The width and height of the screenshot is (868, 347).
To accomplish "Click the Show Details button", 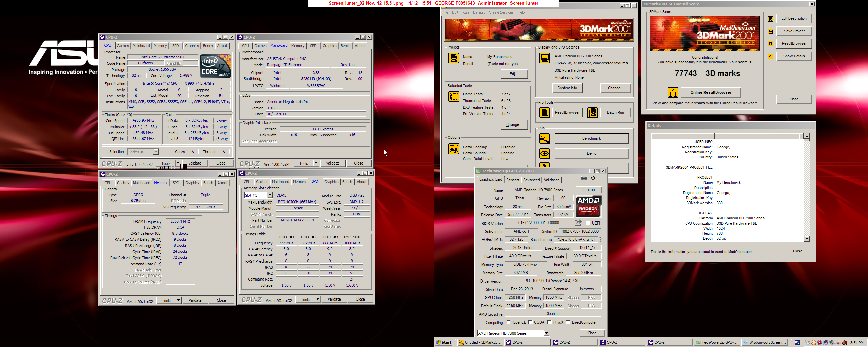I will click(x=794, y=56).
